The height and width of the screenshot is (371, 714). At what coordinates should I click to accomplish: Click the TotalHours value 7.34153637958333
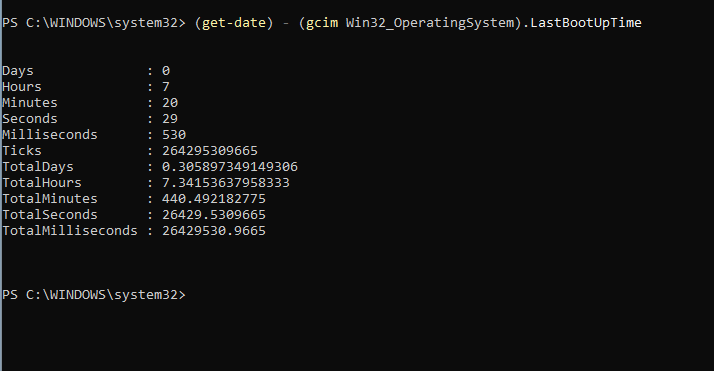click(226, 183)
